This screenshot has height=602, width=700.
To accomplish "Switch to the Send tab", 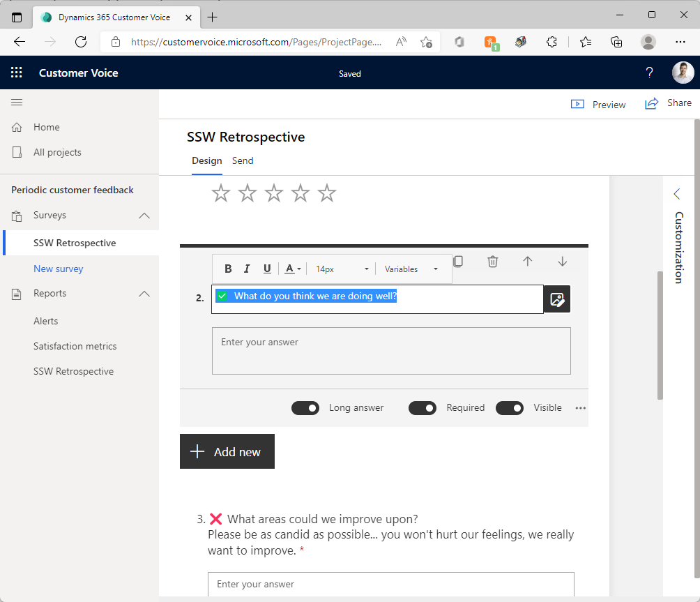I will pos(243,160).
